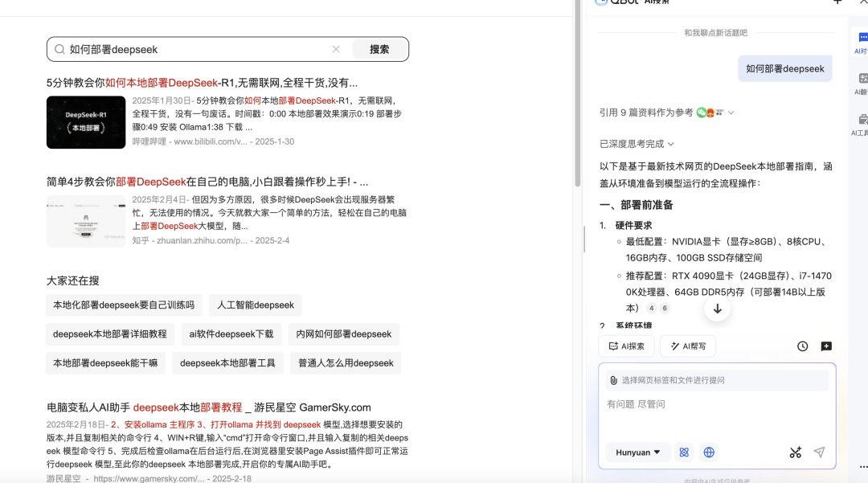Click the scissors screenshot icon in chat input
Screen dimensions: 868x483
tap(796, 452)
